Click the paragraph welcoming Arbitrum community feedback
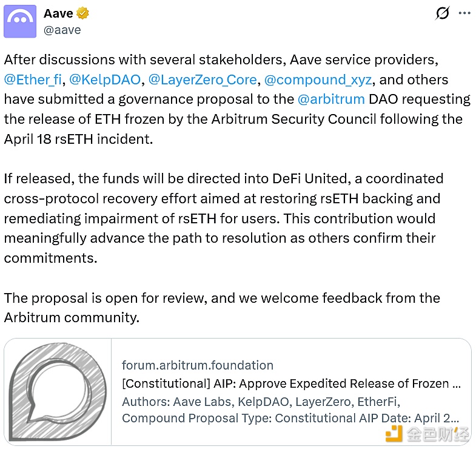Image resolution: width=476 pixels, height=449 pixels. (x=222, y=308)
